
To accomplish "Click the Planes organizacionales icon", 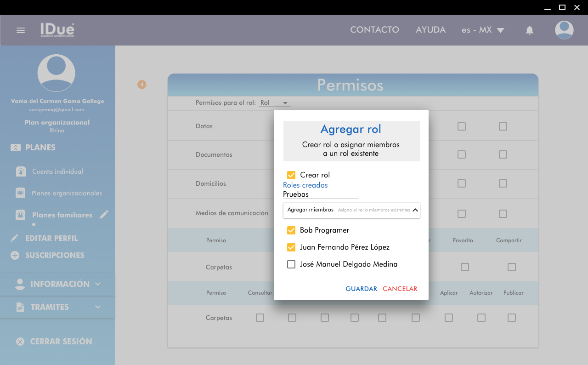I will pyautogui.click(x=20, y=193).
